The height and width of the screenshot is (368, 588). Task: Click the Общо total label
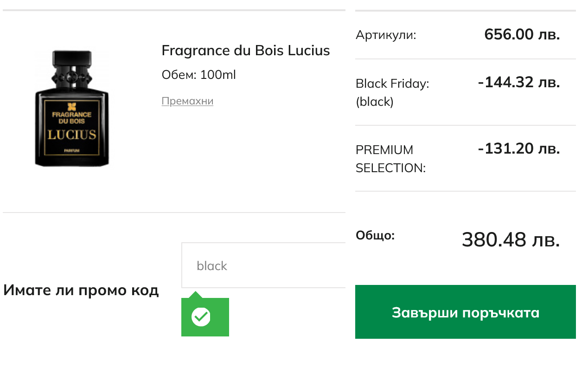pos(375,235)
